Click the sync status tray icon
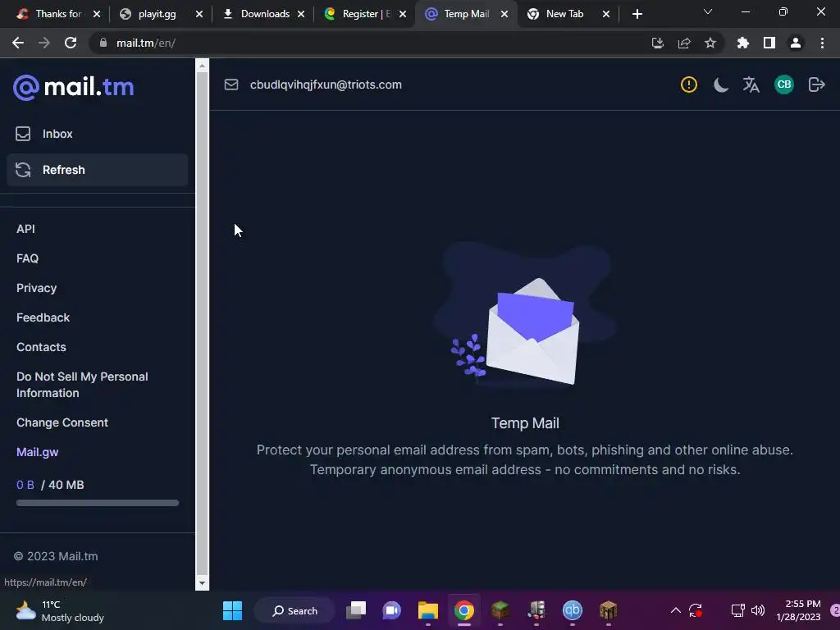The height and width of the screenshot is (630, 840). click(x=696, y=610)
